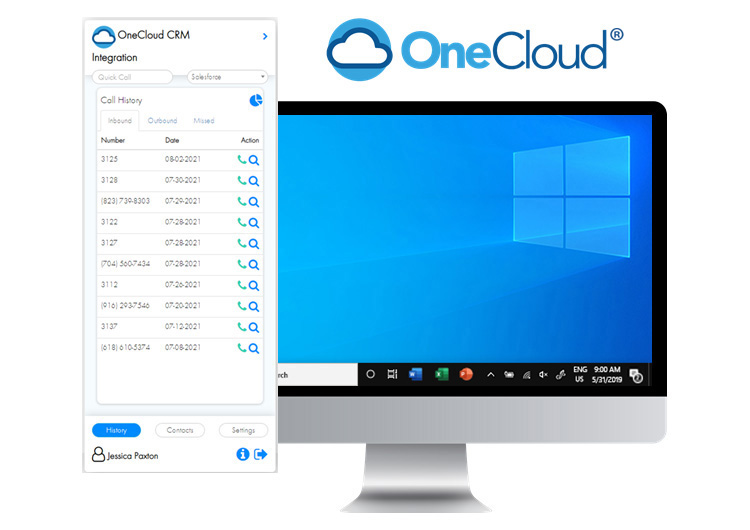Click the logout arrow icon
The image size is (750, 530).
(x=261, y=454)
